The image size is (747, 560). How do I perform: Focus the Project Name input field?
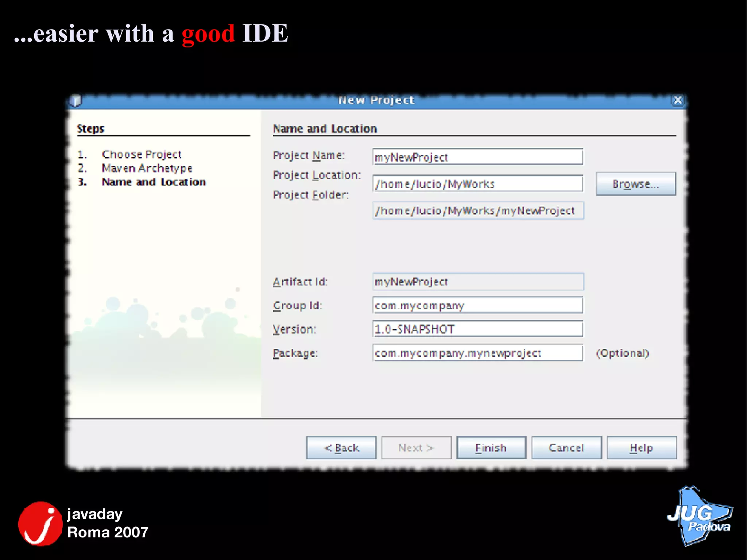coord(478,157)
